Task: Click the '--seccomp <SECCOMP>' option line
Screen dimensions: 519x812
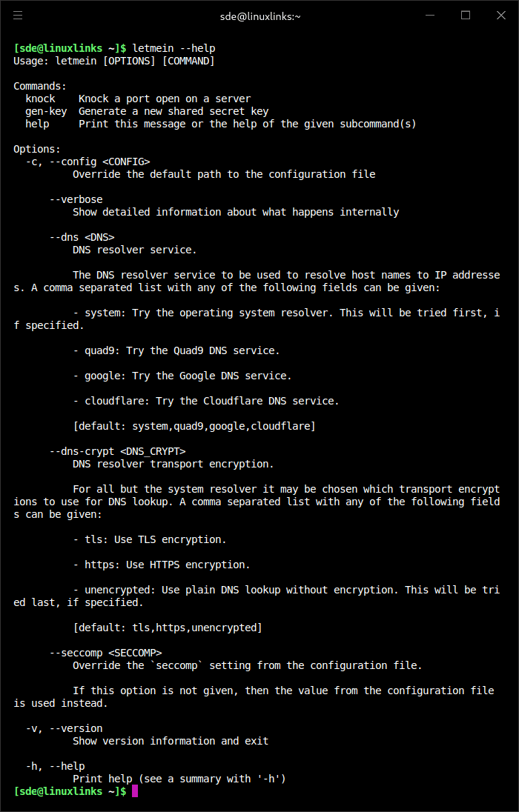Action: (105, 653)
